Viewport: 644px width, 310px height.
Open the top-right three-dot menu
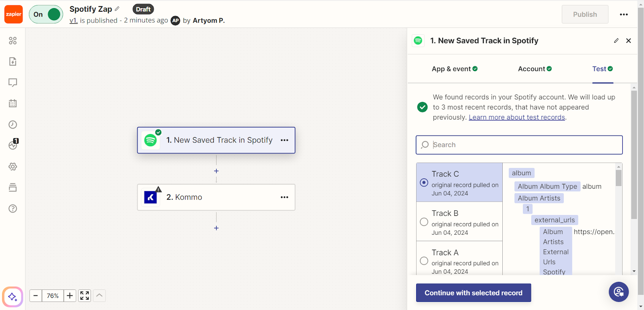pos(624,14)
